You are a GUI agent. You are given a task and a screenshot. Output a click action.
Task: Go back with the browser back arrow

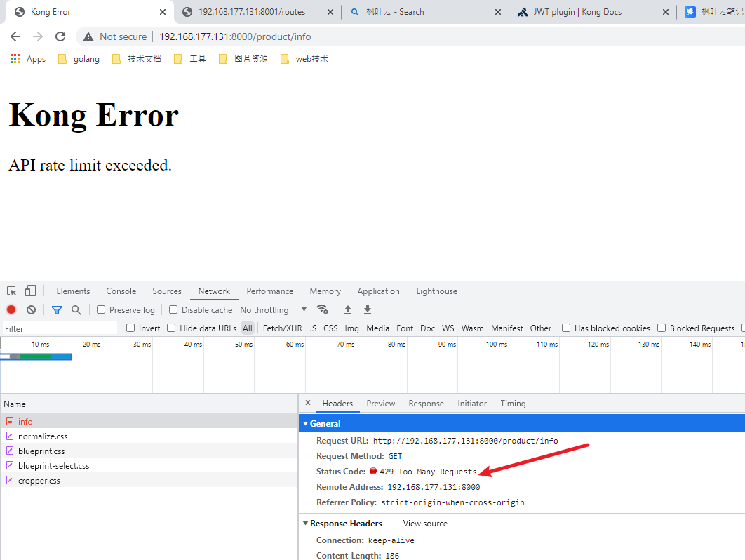point(15,36)
